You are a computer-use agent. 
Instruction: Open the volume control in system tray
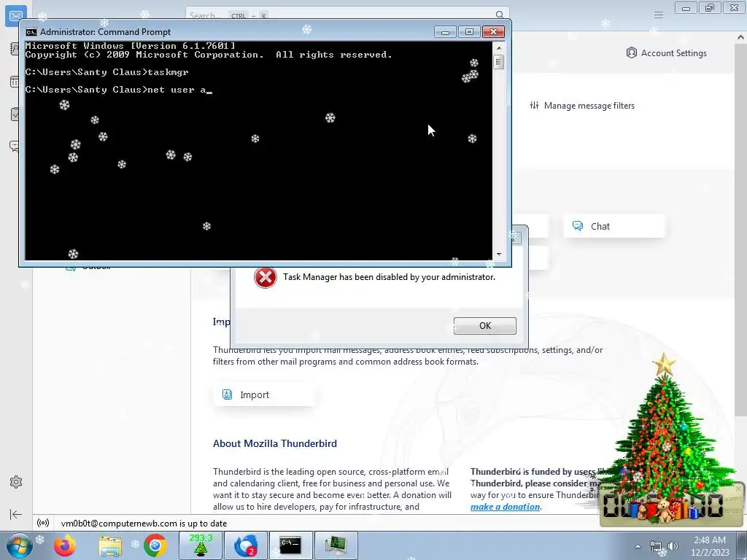[673, 546]
